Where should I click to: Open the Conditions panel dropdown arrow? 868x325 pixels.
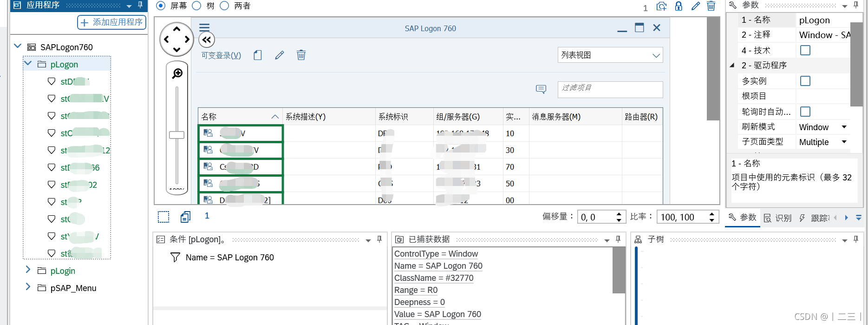[x=368, y=240]
